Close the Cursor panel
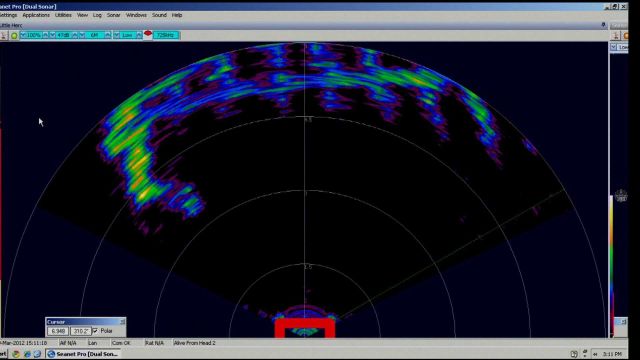 tap(122, 322)
